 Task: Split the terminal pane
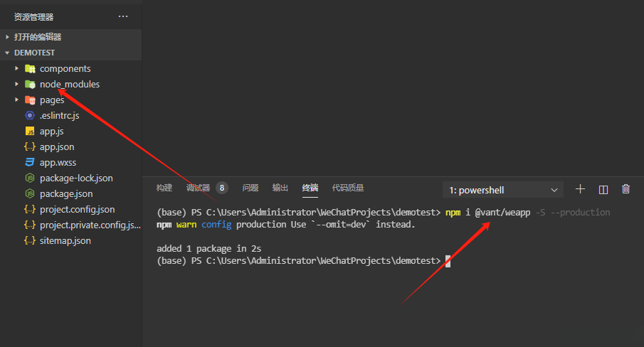click(x=603, y=189)
